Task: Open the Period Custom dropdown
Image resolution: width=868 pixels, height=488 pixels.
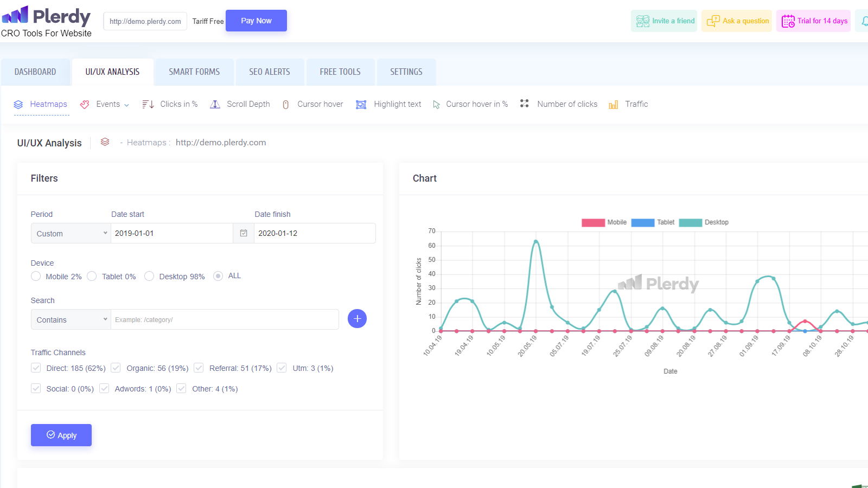Action: point(71,234)
